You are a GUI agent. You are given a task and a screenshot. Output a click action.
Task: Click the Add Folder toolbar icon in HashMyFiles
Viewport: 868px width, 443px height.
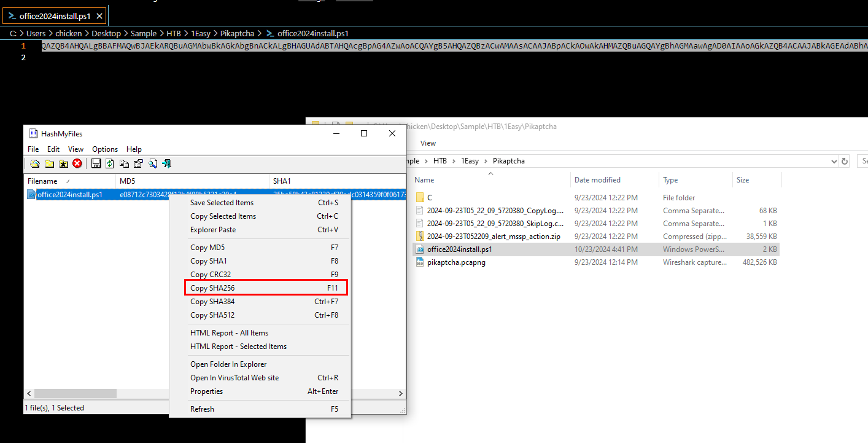49,163
